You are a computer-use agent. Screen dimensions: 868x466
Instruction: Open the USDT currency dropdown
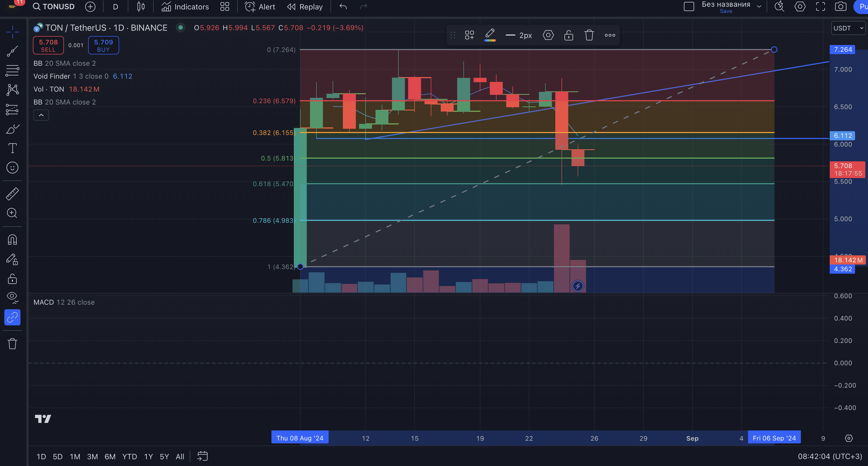[848, 28]
